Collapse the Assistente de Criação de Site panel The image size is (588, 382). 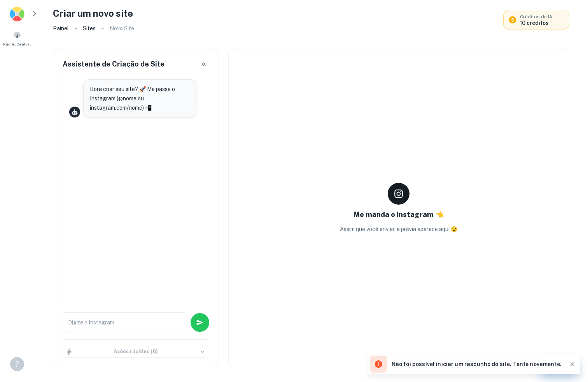pos(204,64)
